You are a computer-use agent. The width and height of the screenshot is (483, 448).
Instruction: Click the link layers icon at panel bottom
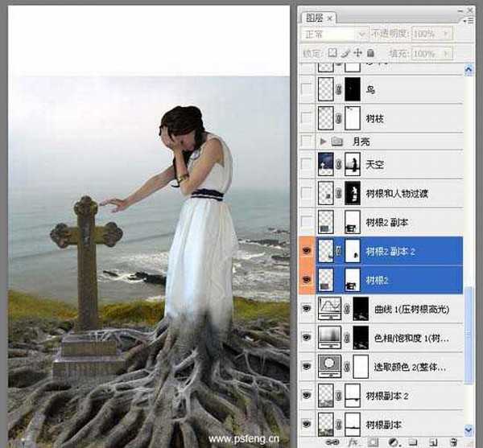332,442
